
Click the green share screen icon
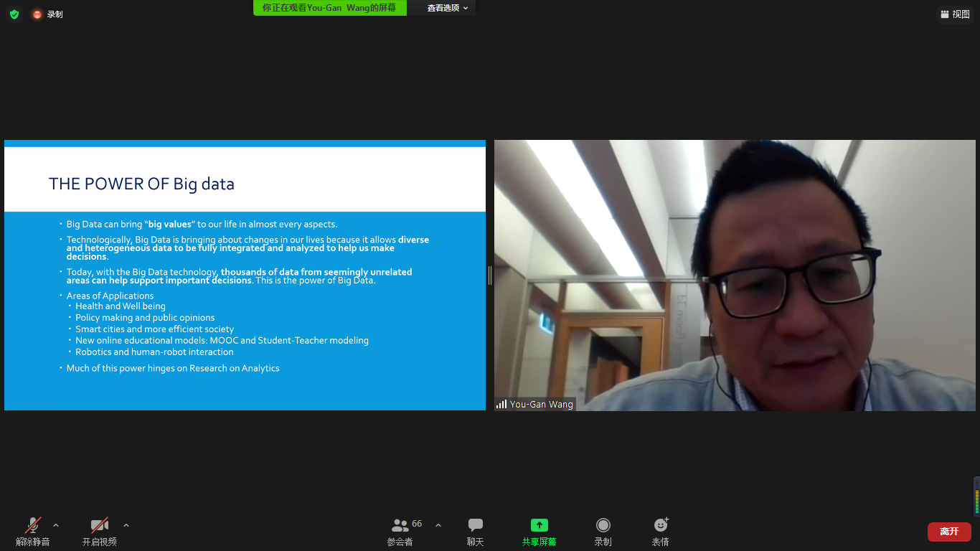539,526
